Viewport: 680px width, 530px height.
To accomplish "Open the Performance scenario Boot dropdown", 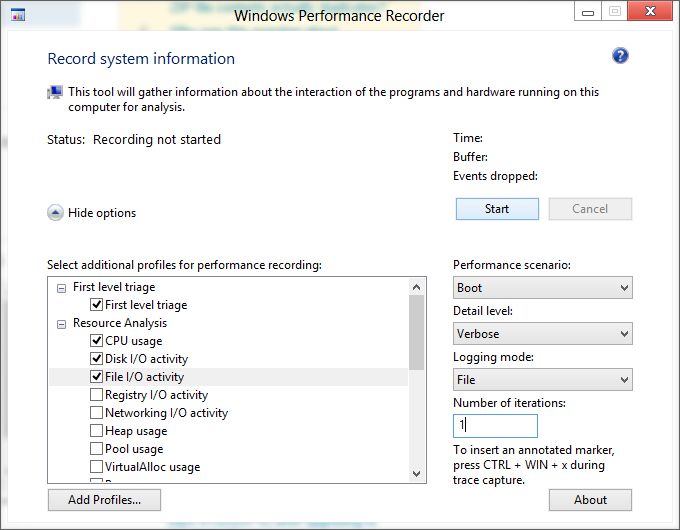I will [543, 288].
